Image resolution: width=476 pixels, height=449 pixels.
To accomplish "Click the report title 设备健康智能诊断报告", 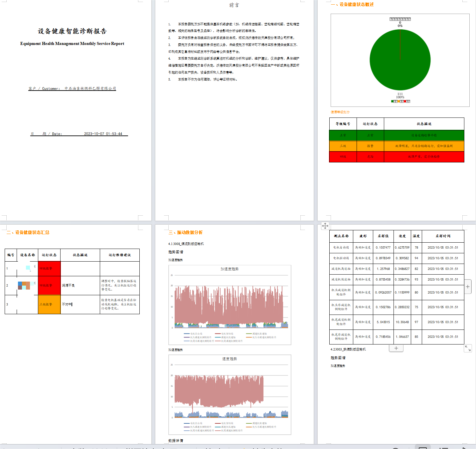I will pos(72,31).
